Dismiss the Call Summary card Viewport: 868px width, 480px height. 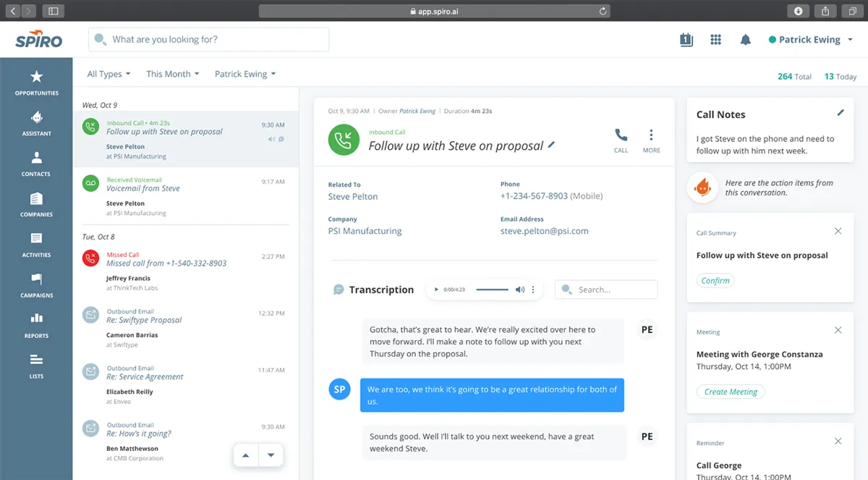click(x=838, y=231)
